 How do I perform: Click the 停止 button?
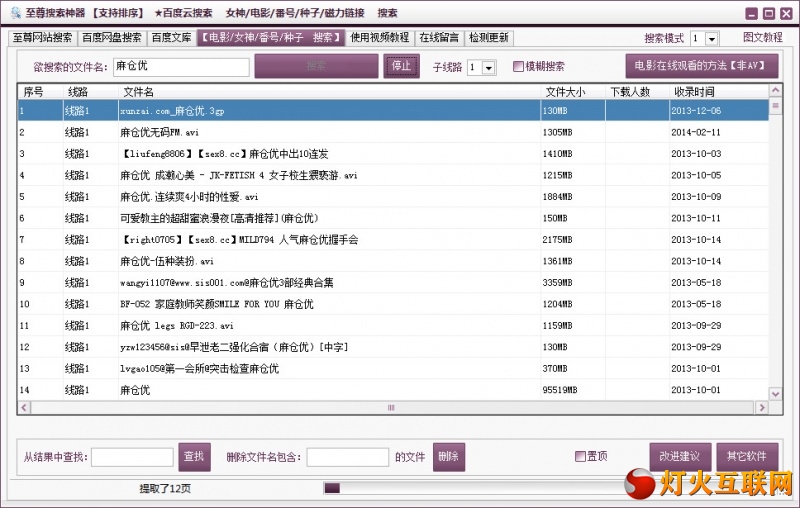(402, 66)
